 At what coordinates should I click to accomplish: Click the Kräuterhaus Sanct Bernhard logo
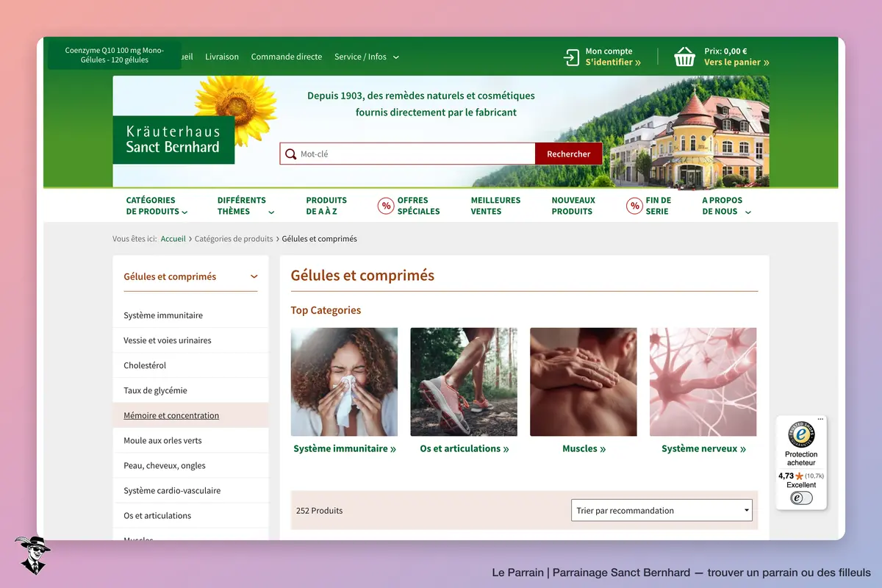click(173, 140)
